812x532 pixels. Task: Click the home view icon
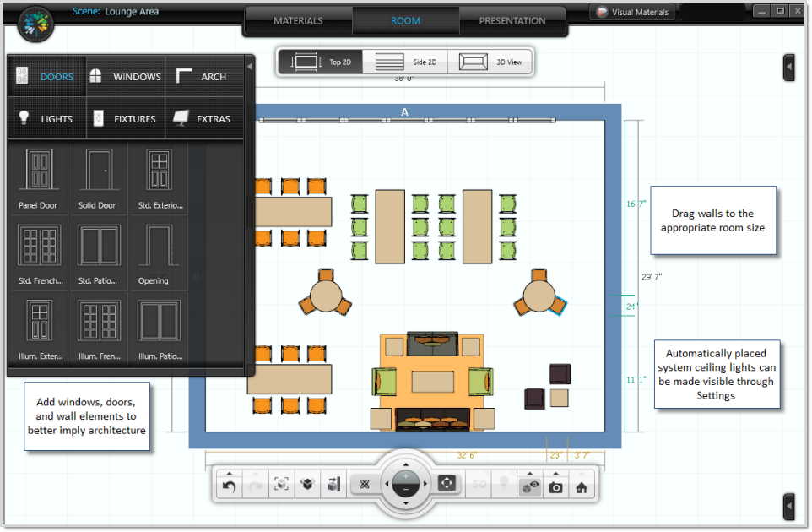[x=582, y=486]
